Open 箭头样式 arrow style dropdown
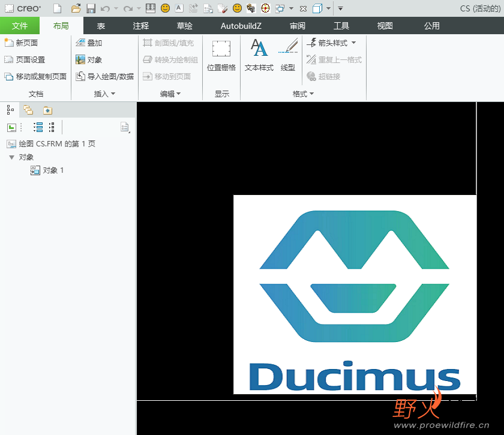The height and width of the screenshot is (435, 504). [331, 43]
